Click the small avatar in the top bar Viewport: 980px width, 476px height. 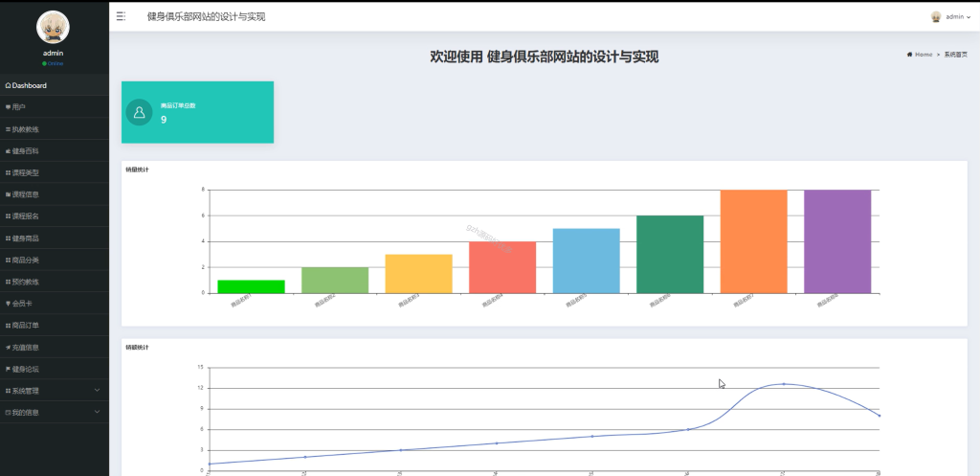936,17
